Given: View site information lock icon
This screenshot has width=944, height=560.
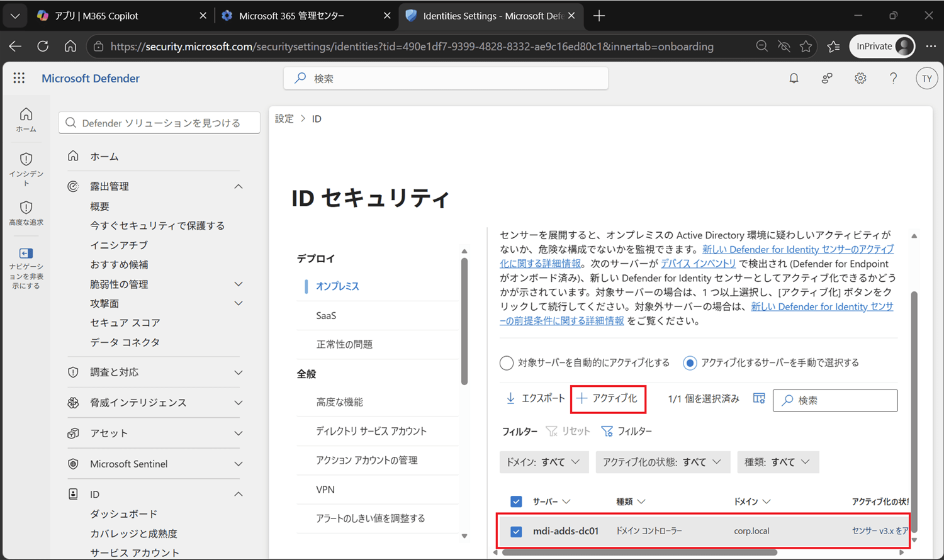Looking at the screenshot, I should coord(98,46).
